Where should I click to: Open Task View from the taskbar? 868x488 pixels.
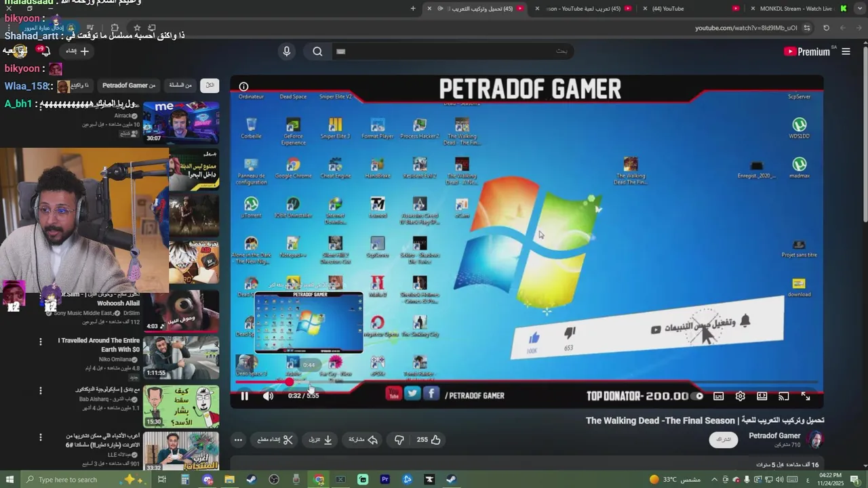pos(162,479)
